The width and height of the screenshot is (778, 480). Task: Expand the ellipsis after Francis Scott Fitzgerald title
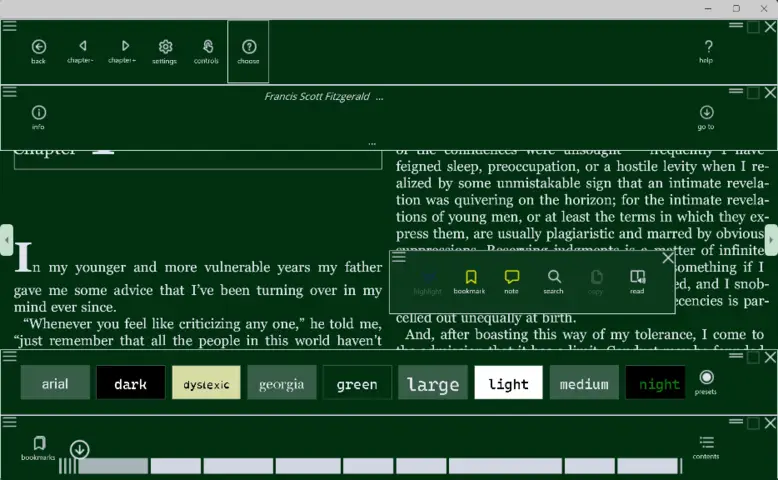pyautogui.click(x=380, y=97)
